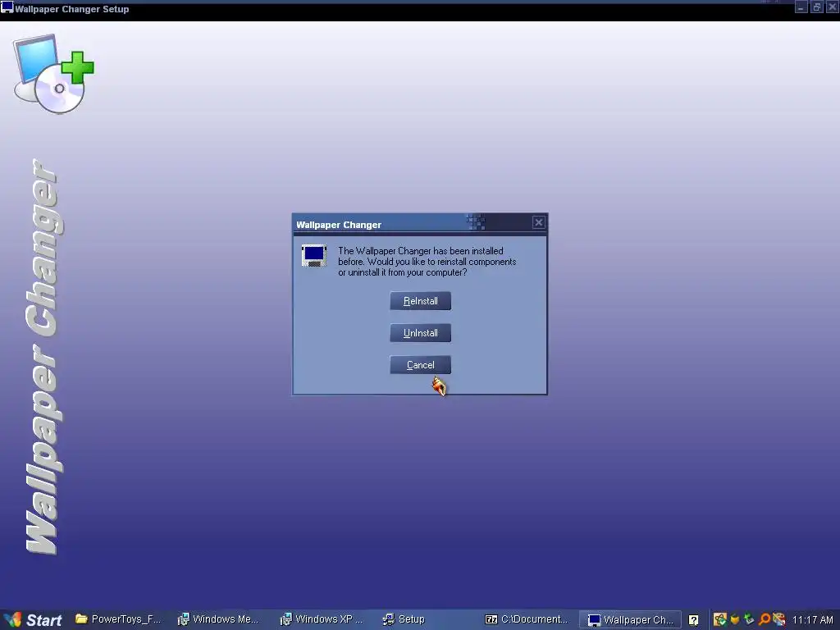Cancel the Wallpaper Changer setup dialog
The height and width of the screenshot is (630, 840).
(420, 365)
